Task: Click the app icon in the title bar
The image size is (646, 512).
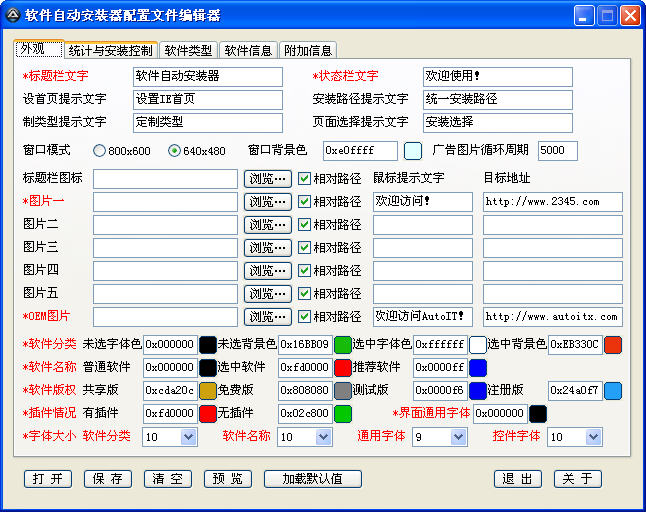Action: click(x=13, y=15)
